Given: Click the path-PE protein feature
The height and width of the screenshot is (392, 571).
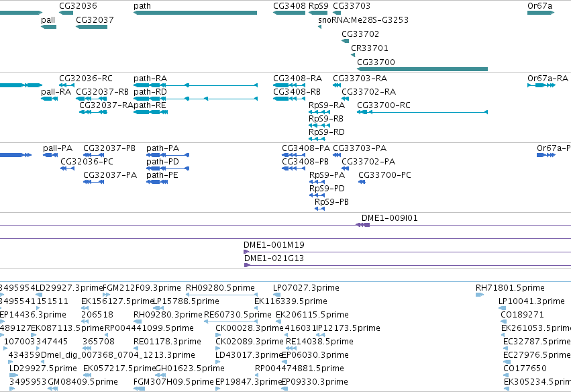Looking at the screenshot, I should [x=157, y=182].
